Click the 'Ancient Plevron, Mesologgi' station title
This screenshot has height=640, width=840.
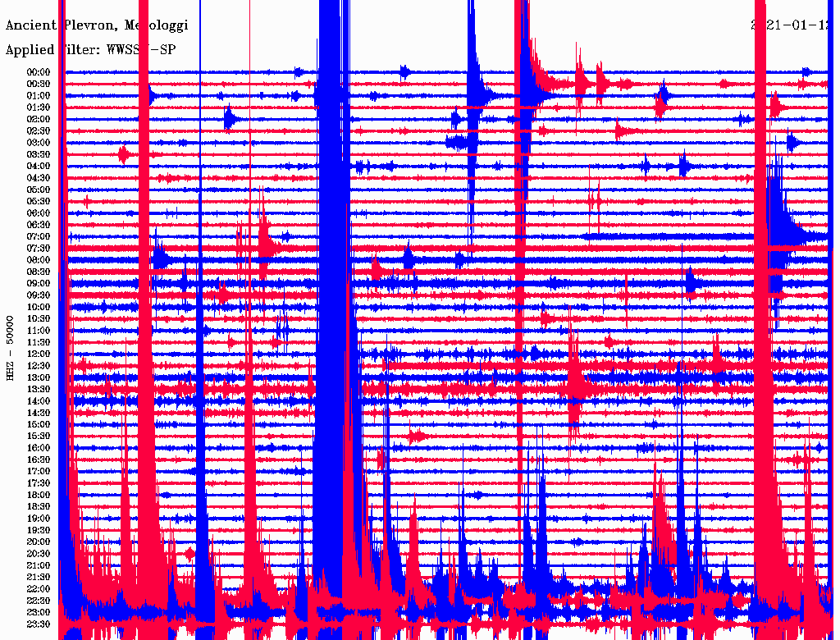[x=97, y=25]
